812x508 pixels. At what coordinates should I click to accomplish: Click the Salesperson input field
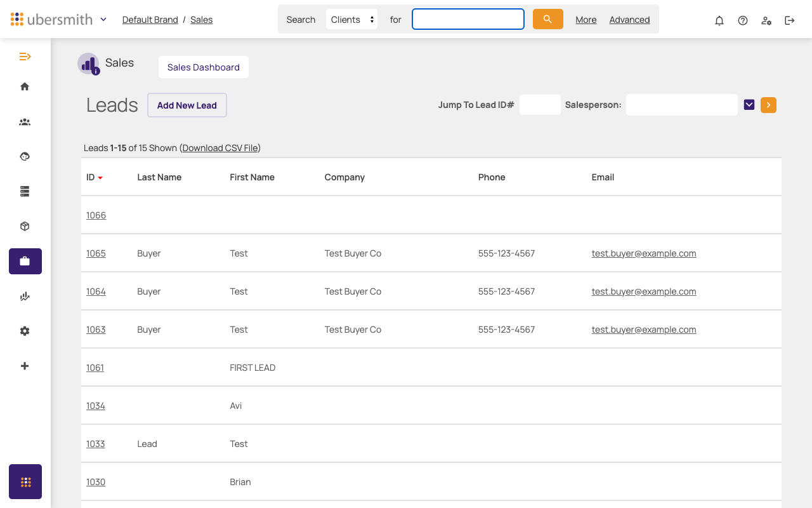(x=682, y=105)
